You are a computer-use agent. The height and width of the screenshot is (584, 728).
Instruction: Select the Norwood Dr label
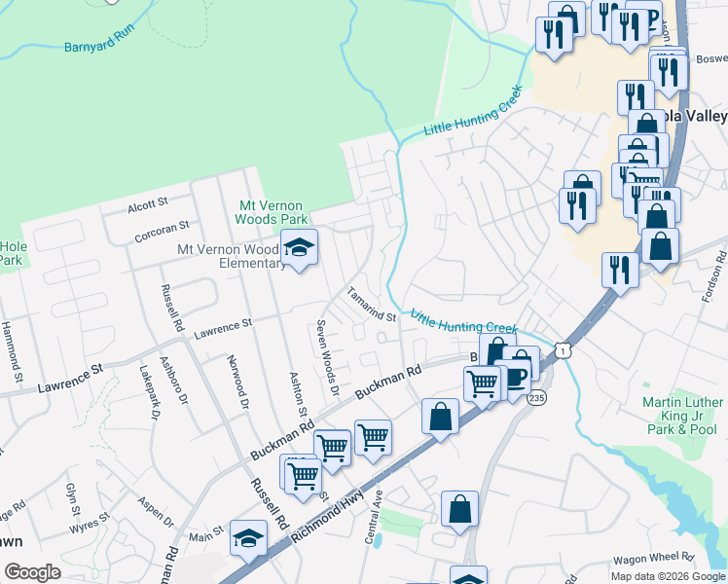pos(238,383)
